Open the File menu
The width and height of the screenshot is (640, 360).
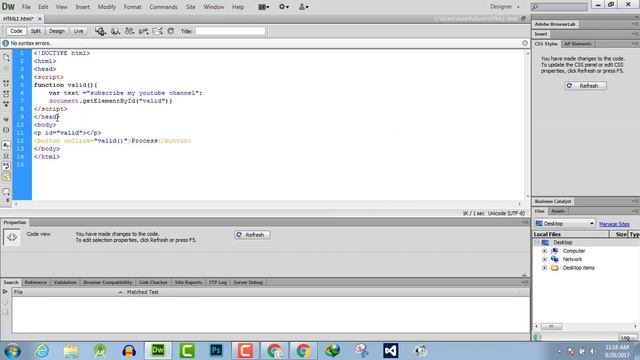[x=26, y=7]
